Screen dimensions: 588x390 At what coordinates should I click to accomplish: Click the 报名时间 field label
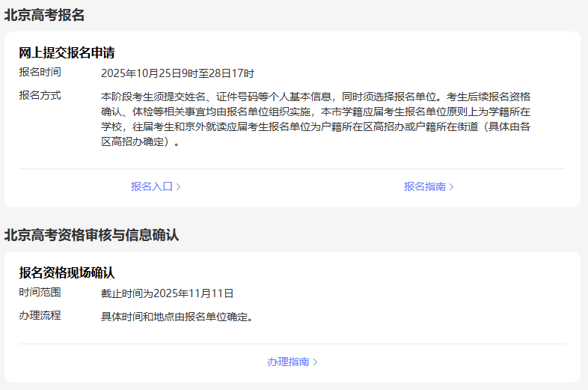40,72
